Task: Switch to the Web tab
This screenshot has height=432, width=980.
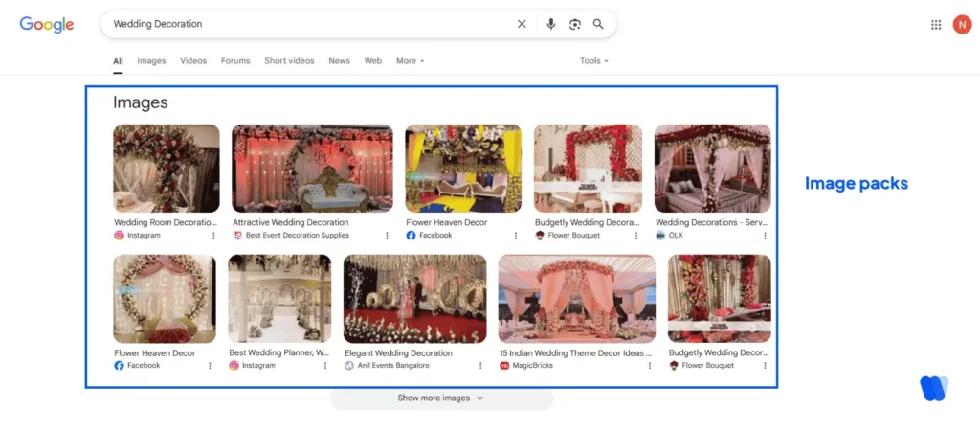Action: (373, 60)
